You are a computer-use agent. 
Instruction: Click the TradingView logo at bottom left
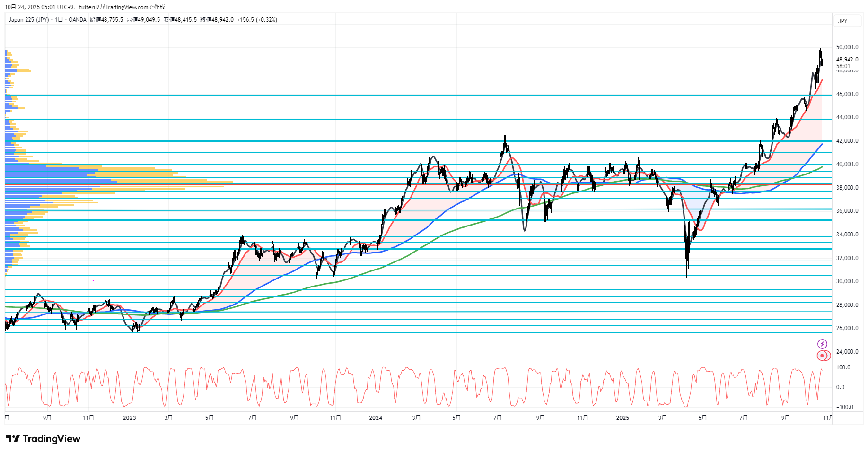43,439
